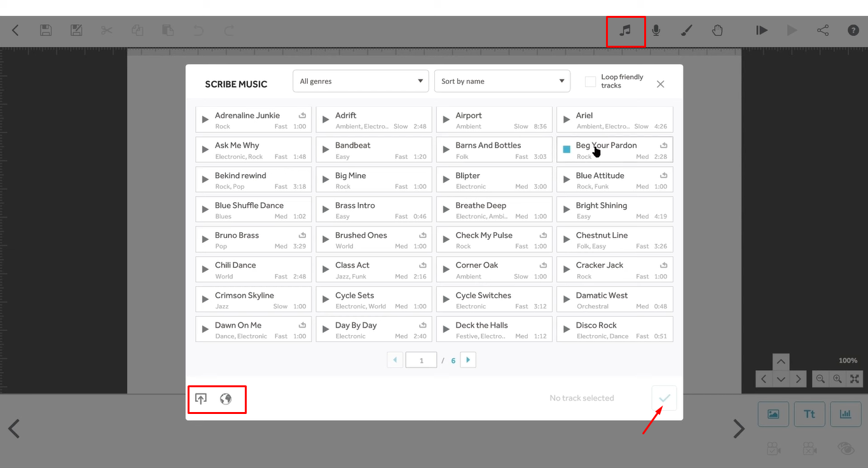Select the Deck the Halls track
The image size is (868, 468).
coord(494,329)
